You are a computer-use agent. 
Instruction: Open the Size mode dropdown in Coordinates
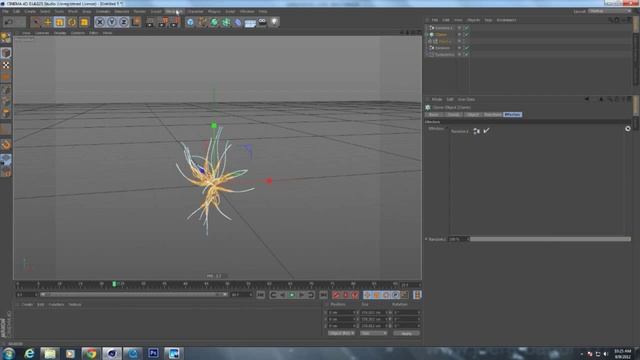click(373, 333)
